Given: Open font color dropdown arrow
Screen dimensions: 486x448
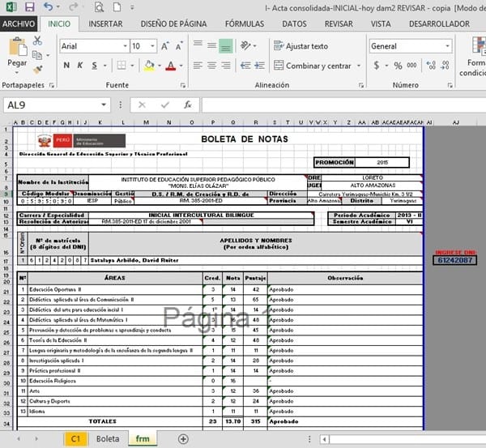Looking at the screenshot, I should (x=181, y=66).
